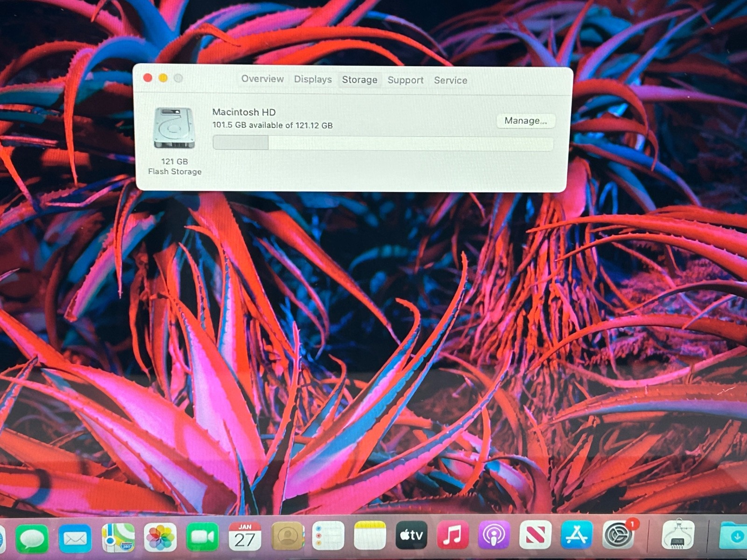Viewport: 747px width, 560px height.
Task: Minimize the window with the yellow button
Action: point(163,78)
